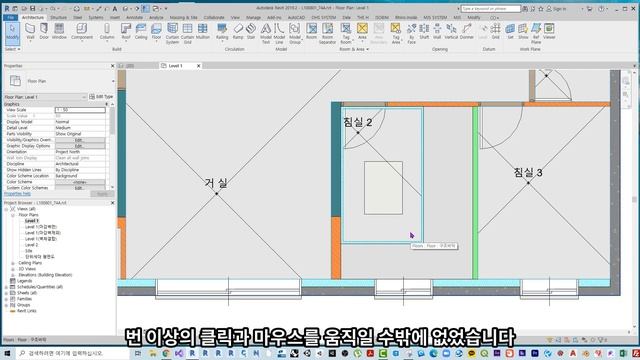Select the Window tool
This screenshot has width=640, height=360.
pos(59,32)
